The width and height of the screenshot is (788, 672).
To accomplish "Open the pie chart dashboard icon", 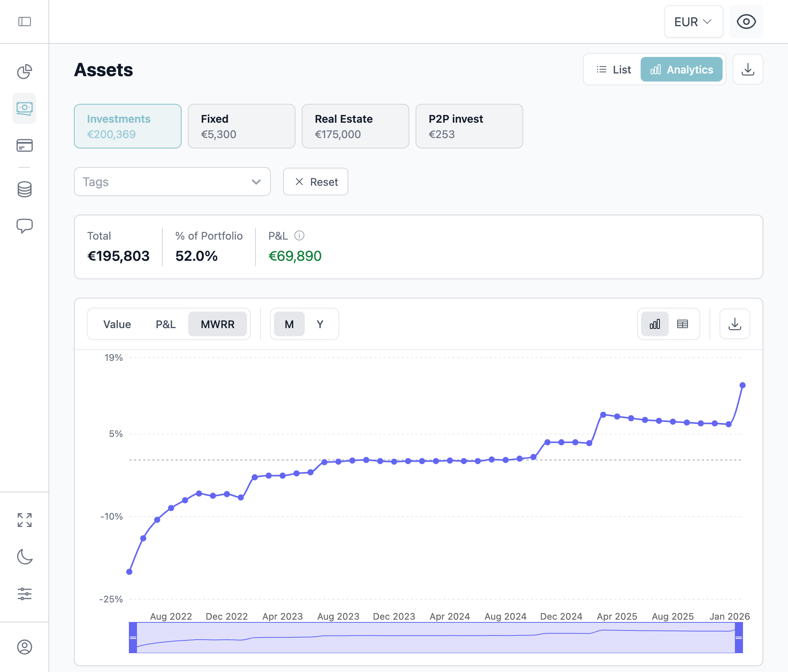I will 25,72.
